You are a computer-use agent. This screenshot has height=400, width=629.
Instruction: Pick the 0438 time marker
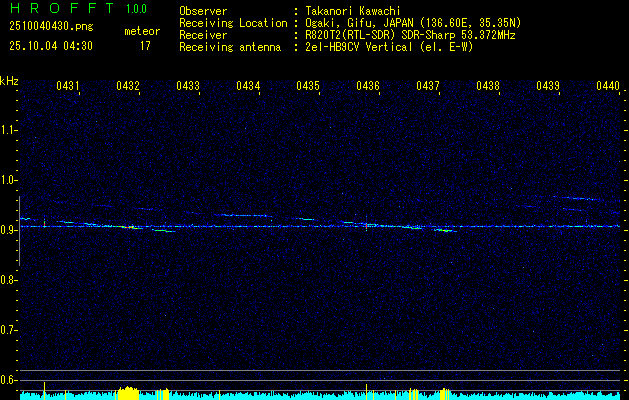(488, 87)
